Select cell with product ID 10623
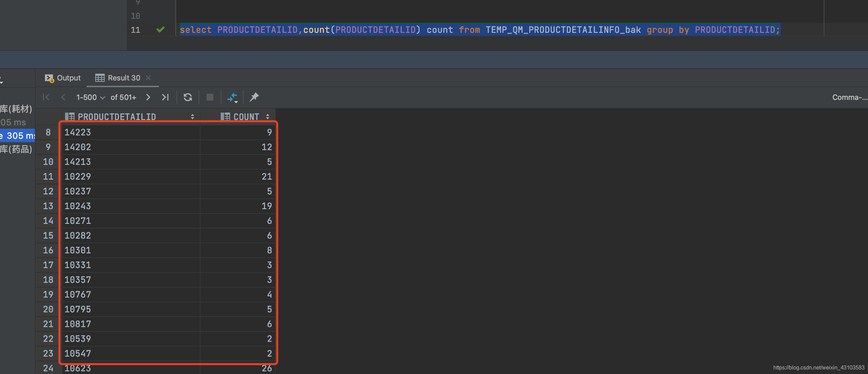This screenshot has width=868, height=374. point(131,368)
